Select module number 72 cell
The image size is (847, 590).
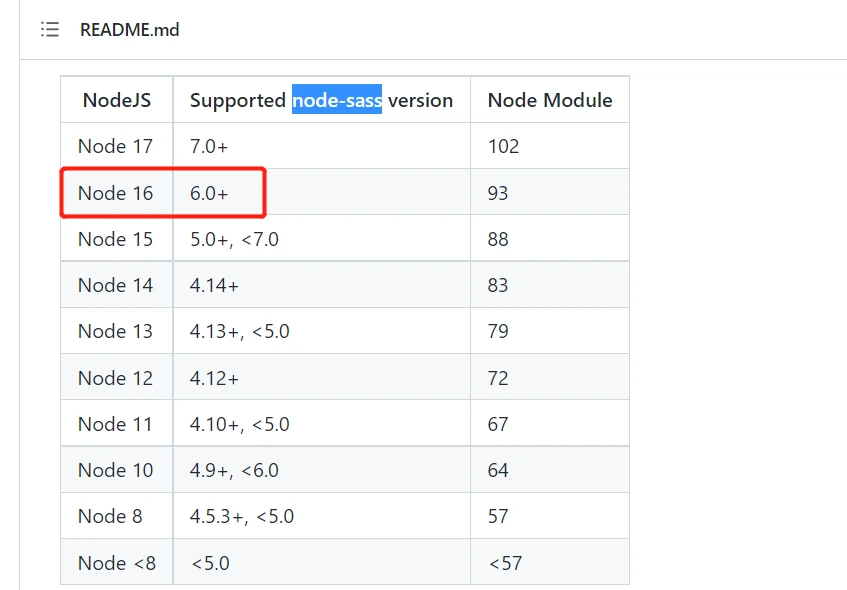click(550, 378)
